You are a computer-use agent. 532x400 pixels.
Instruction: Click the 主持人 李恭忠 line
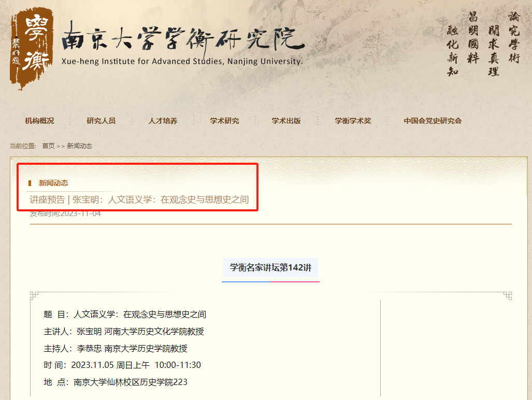tap(116, 348)
